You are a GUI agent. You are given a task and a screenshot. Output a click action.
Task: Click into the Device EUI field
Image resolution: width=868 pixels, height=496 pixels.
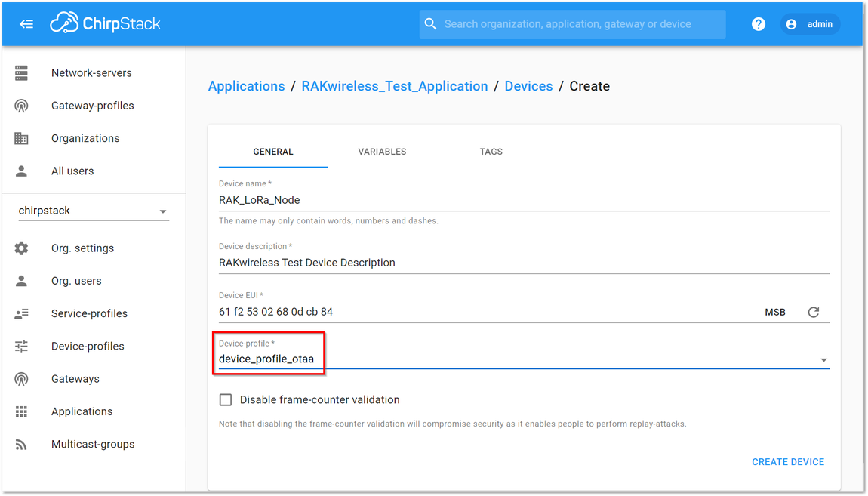click(487, 313)
